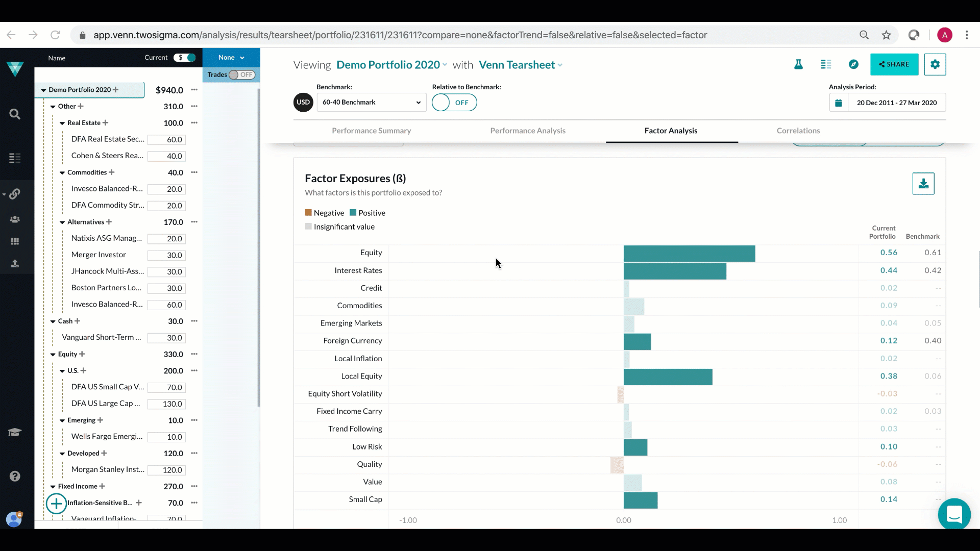Select the Factor Analysis tab

pos(671,131)
